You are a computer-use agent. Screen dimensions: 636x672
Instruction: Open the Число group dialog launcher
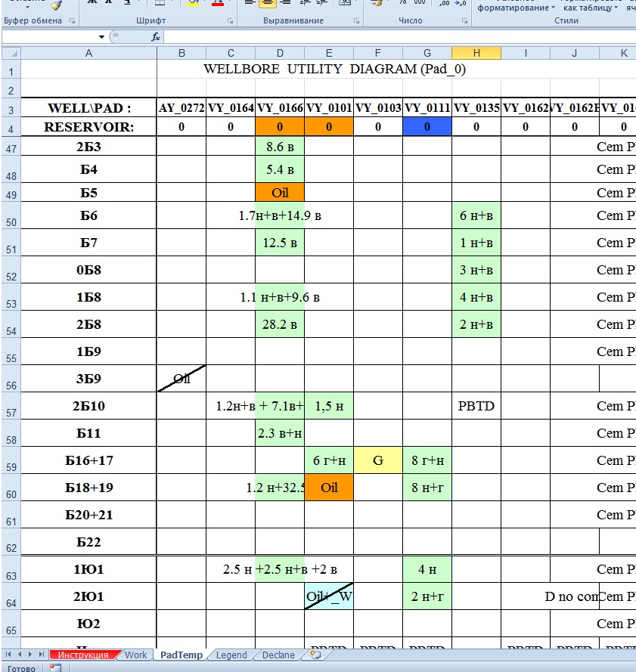coord(464,20)
